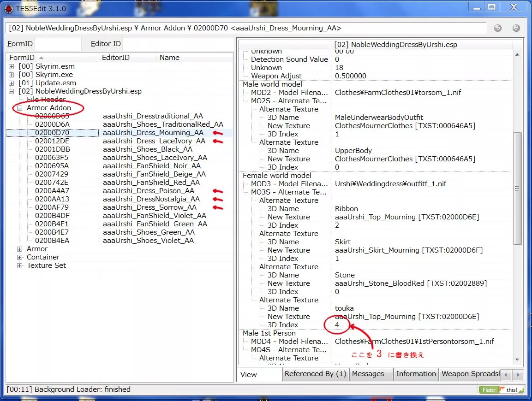
Task: Click the back navigation arrow button
Action: coord(498,28)
